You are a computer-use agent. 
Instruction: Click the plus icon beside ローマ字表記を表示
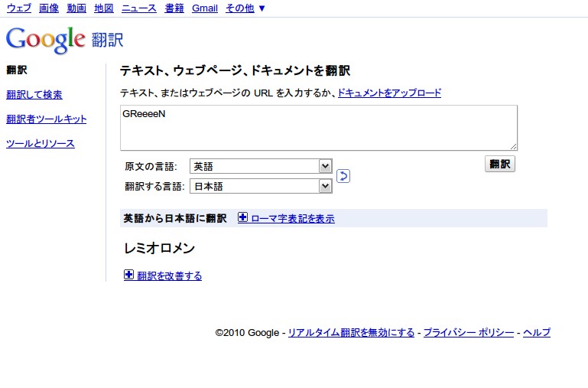pos(242,217)
